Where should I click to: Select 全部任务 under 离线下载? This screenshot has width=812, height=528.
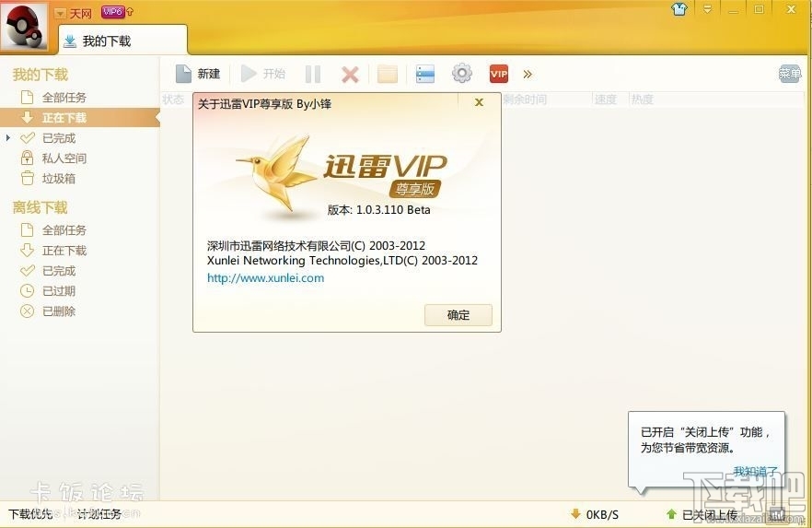64,230
